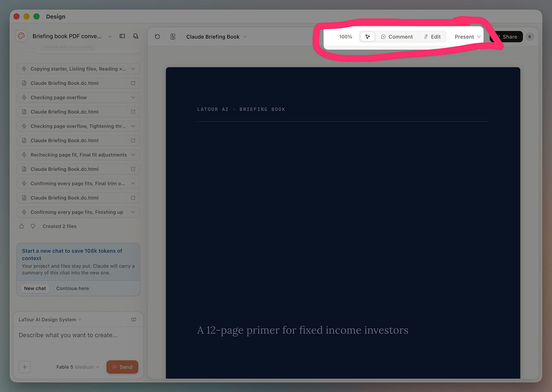This screenshot has height=392, width=552.
Task: Switch to Comment mode
Action: click(397, 37)
